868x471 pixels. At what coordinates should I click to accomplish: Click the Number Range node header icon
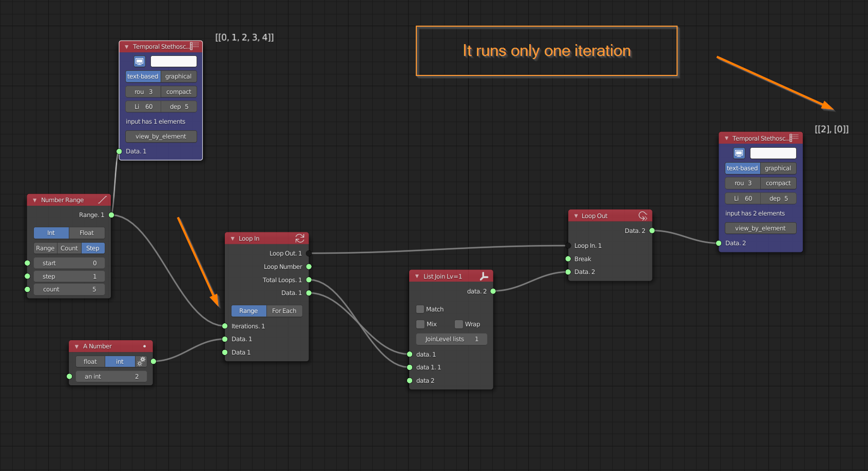tap(102, 200)
